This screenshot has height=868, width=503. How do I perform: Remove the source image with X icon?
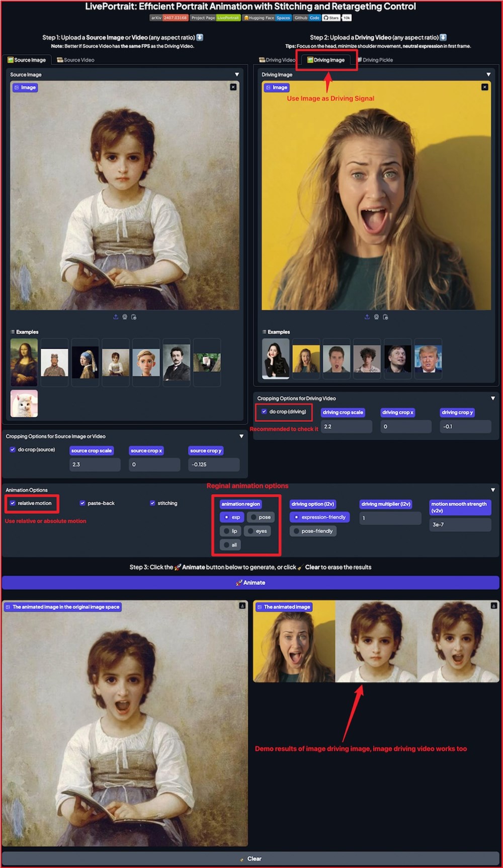233,87
